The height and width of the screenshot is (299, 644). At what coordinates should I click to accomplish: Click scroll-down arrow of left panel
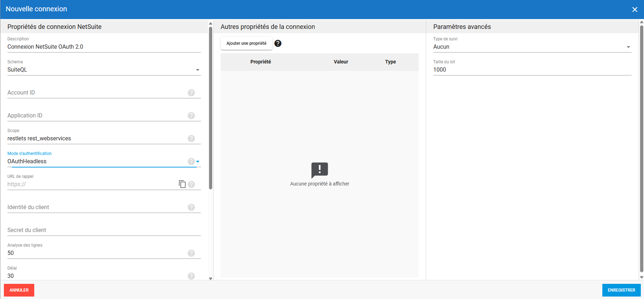coord(211,279)
